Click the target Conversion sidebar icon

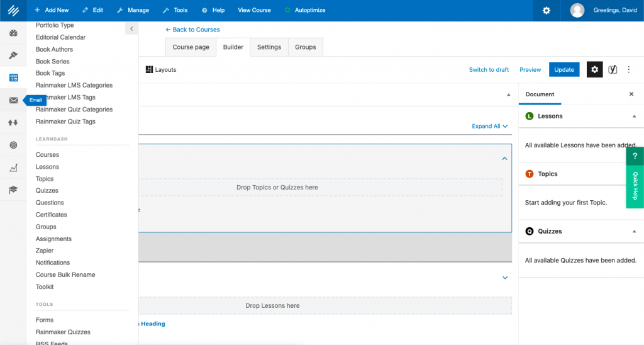tap(13, 145)
